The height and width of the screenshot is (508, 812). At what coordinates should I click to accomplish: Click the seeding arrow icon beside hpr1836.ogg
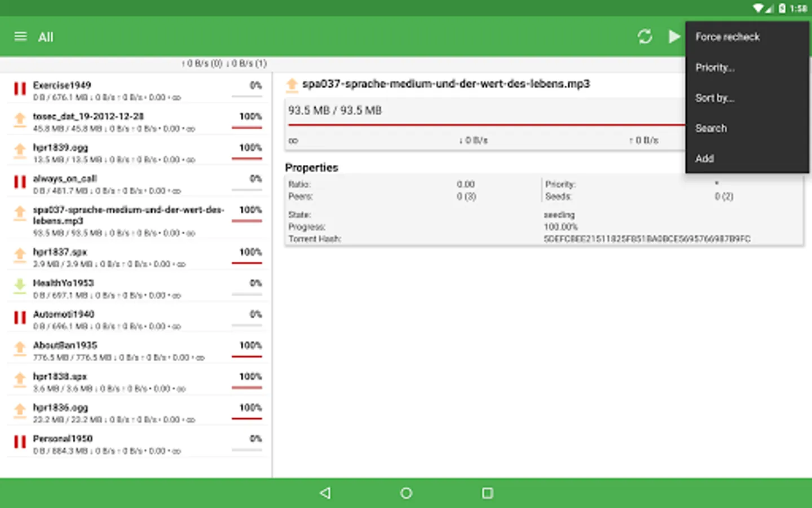(x=20, y=411)
